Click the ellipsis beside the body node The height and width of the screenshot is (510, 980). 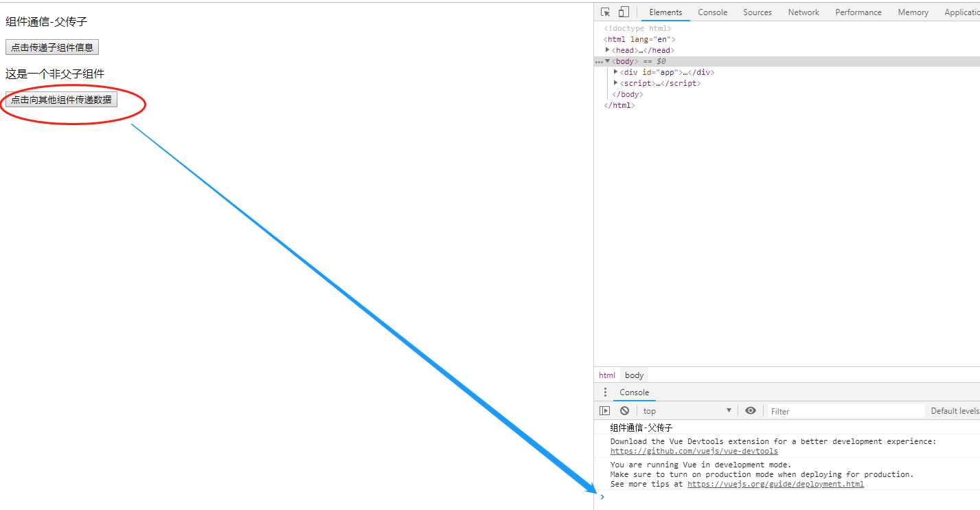tap(599, 62)
